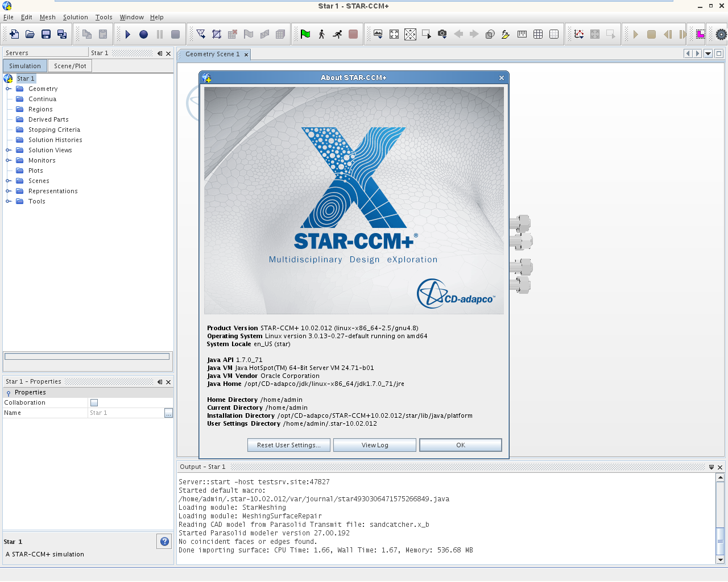The height and width of the screenshot is (582, 728).
Task: Select the Derived Parts tree item
Action: pyautogui.click(x=48, y=119)
